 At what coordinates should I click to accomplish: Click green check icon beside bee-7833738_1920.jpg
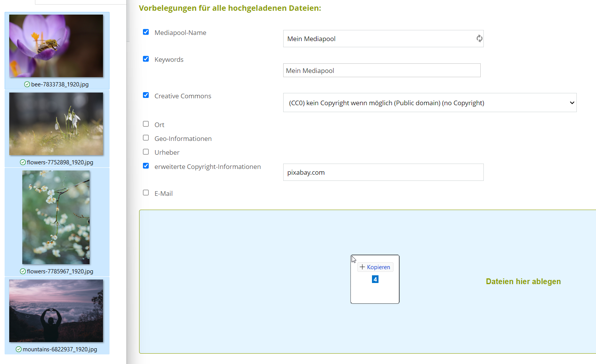[27, 84]
